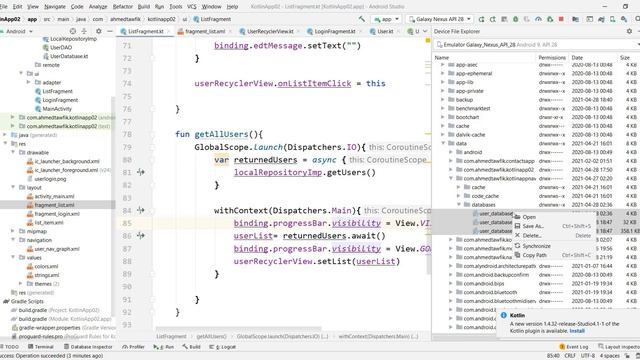Click the 4 spaces indent status item
Image resolution: width=640 pixels, height=360 pixels.
coord(609,356)
